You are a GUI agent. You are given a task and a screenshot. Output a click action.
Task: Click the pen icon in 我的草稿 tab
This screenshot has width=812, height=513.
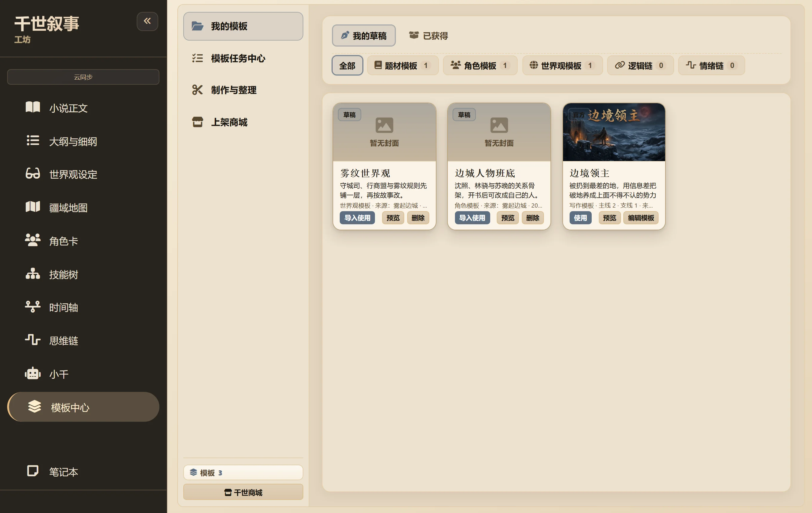tap(345, 35)
